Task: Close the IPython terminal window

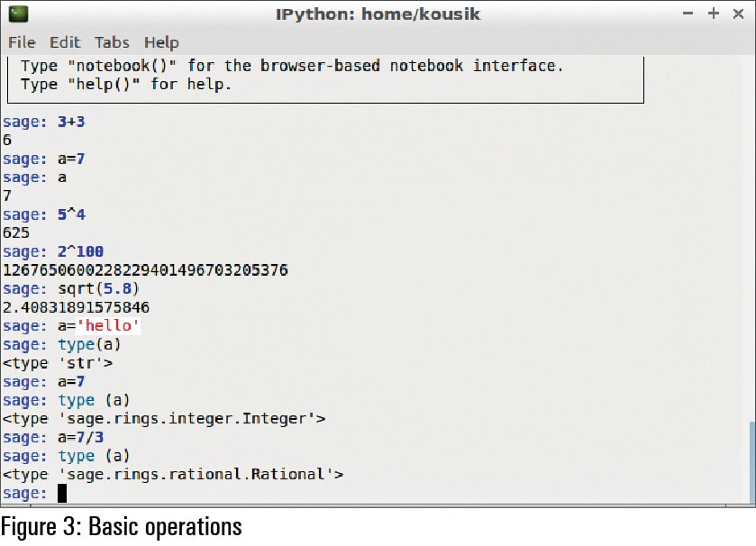Action: [738, 14]
